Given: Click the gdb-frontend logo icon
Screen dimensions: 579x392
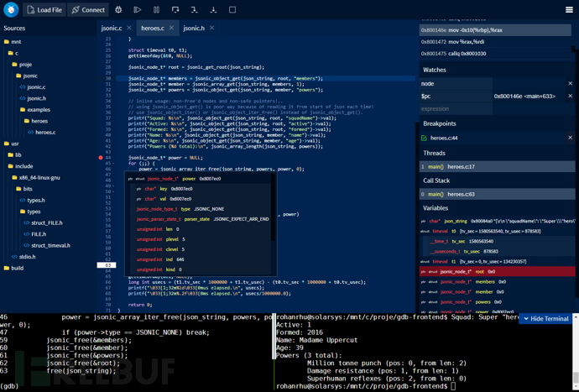Looking at the screenshot, I should click(11, 9).
